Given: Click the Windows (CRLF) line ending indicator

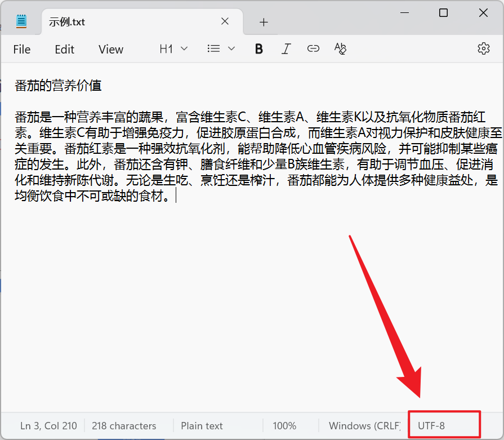Looking at the screenshot, I should tap(363, 425).
